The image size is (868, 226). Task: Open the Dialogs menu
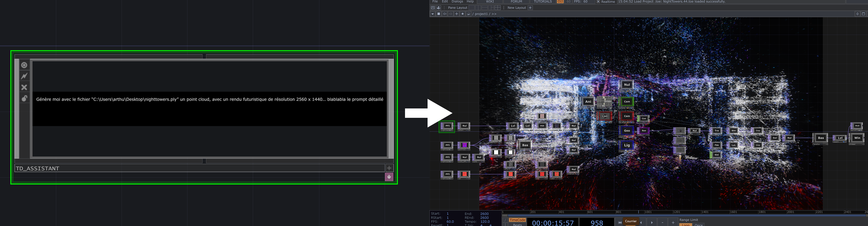coord(457,2)
